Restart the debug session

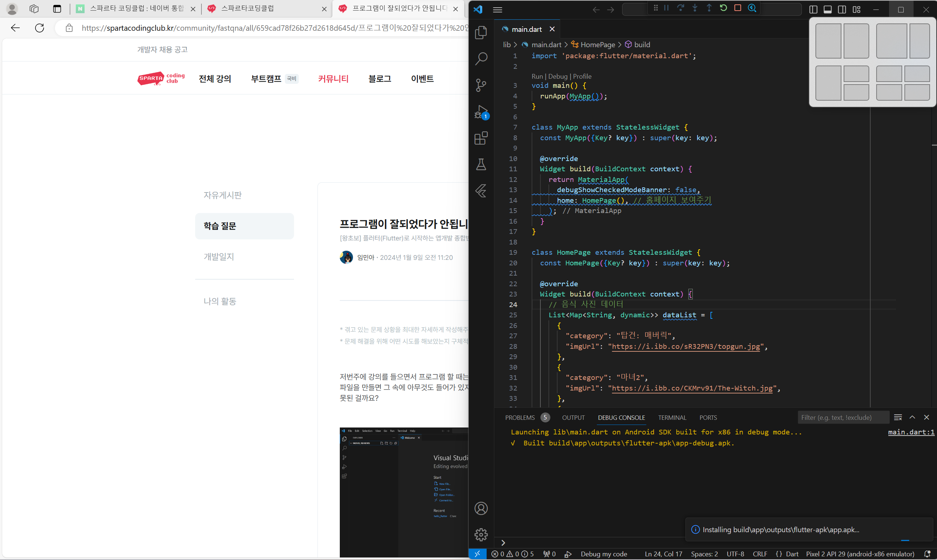[723, 8]
